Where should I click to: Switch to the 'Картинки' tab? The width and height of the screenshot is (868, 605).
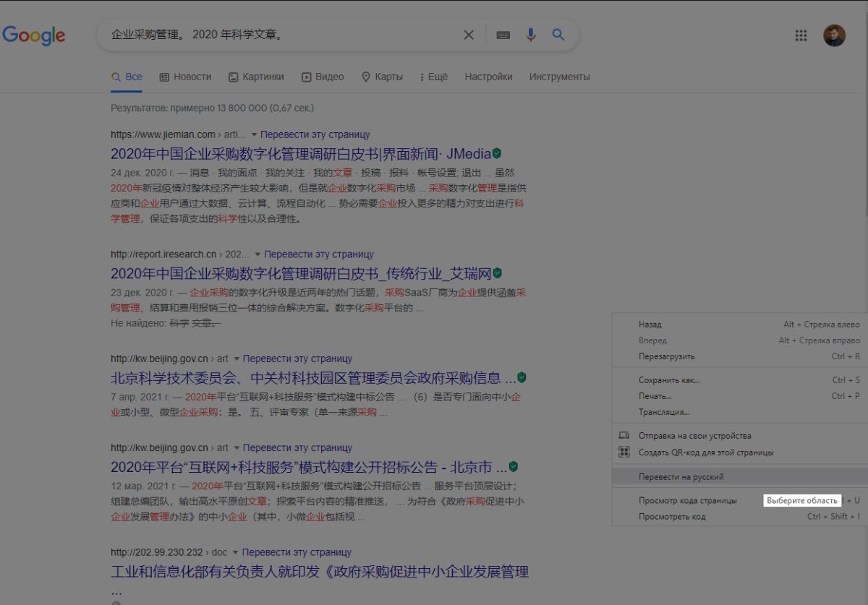click(x=256, y=77)
